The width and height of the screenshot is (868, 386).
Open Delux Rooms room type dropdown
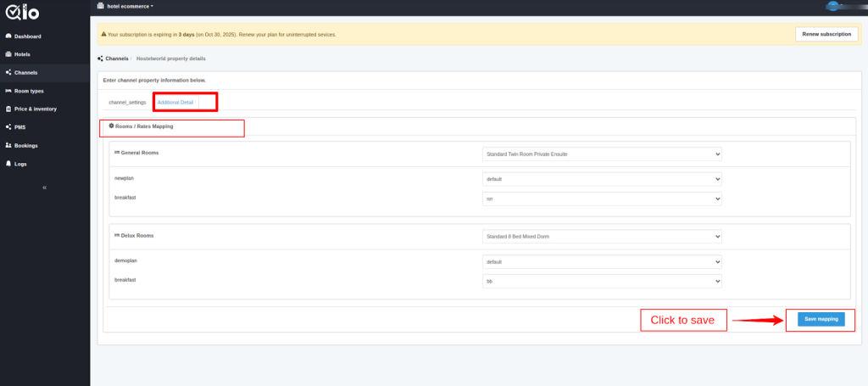(x=601, y=236)
